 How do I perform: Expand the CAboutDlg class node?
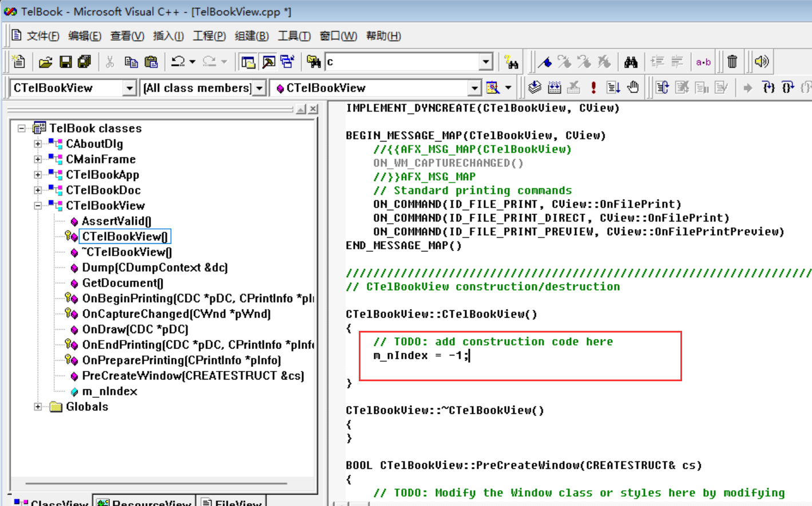coord(38,144)
